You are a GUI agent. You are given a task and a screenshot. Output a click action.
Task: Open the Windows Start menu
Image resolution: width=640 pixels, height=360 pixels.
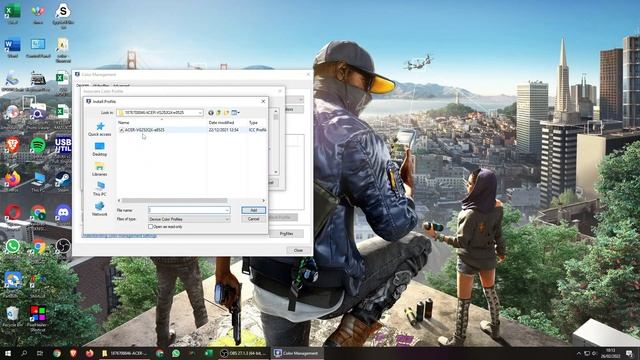click(7, 353)
